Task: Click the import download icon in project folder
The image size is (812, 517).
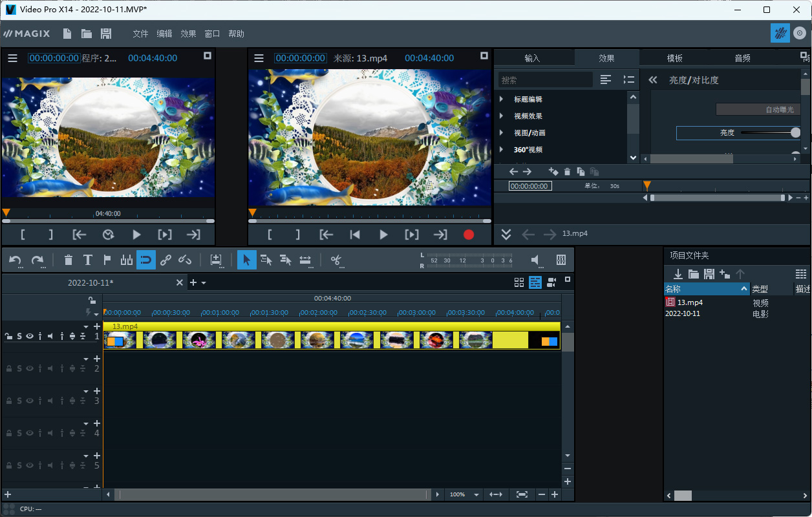Action: point(678,274)
